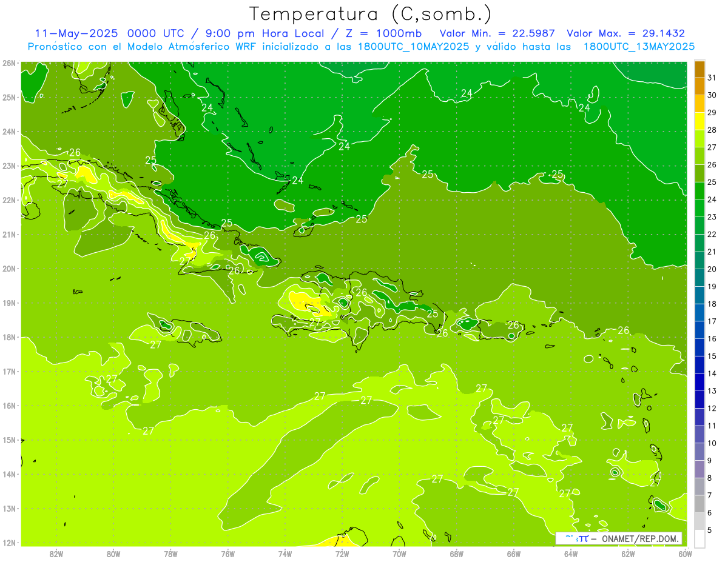Click the '1800UTC_13MAY2025' valid-until time

click(639, 46)
